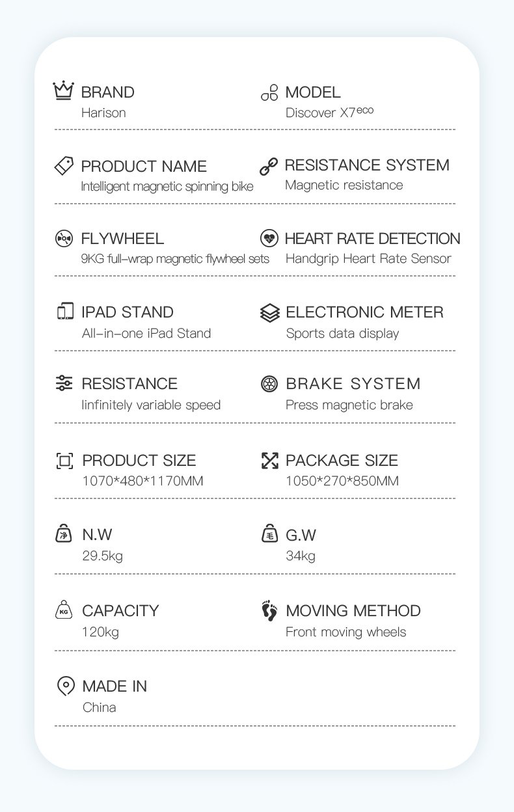
Task: Click the crown icon beside BRAND
Action: pos(63,90)
